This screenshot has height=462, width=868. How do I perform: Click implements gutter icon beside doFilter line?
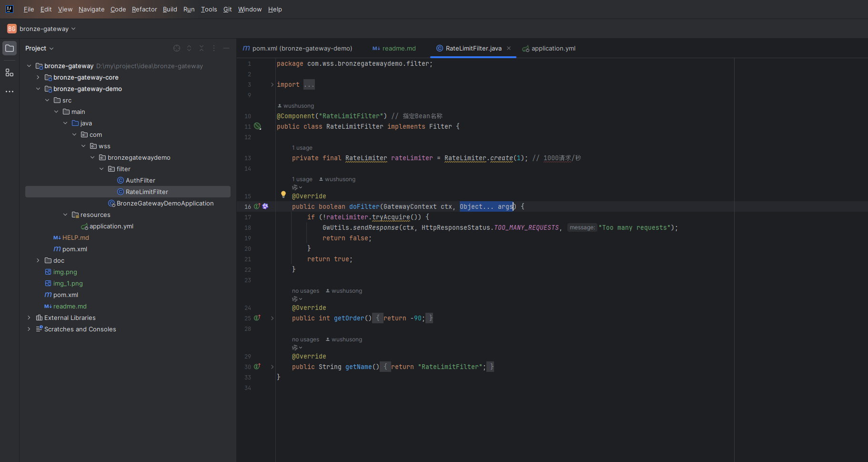[257, 206]
